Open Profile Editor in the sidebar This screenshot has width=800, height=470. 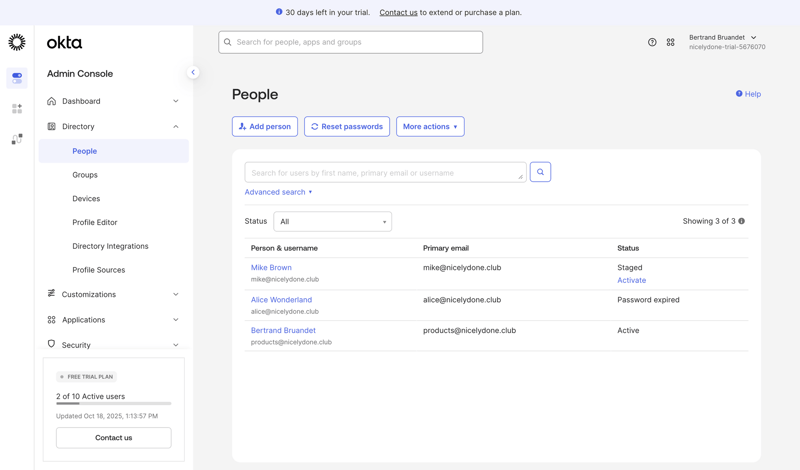(x=95, y=222)
